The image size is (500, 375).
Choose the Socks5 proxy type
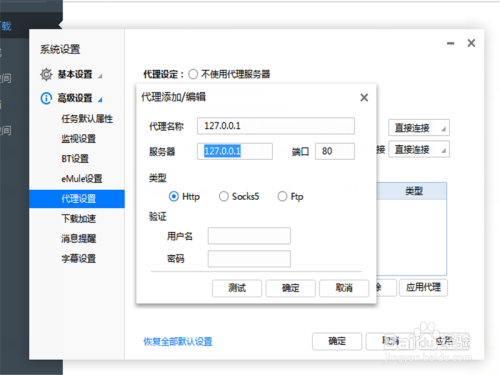pyautogui.click(x=224, y=196)
